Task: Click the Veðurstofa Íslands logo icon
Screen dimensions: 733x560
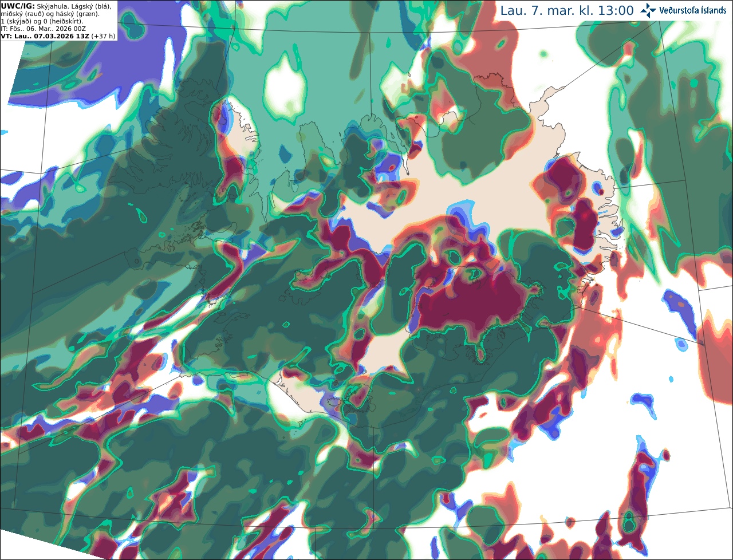Action: point(648,10)
